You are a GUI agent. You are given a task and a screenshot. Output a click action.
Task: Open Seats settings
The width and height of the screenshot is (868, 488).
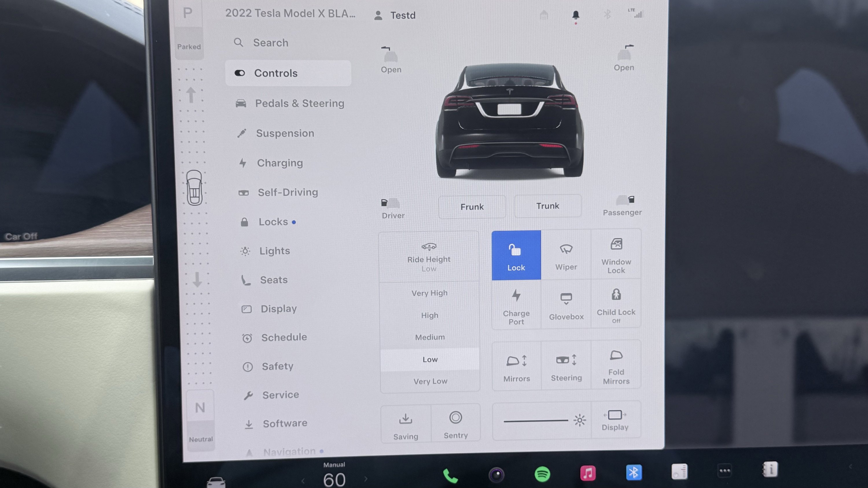(x=264, y=280)
